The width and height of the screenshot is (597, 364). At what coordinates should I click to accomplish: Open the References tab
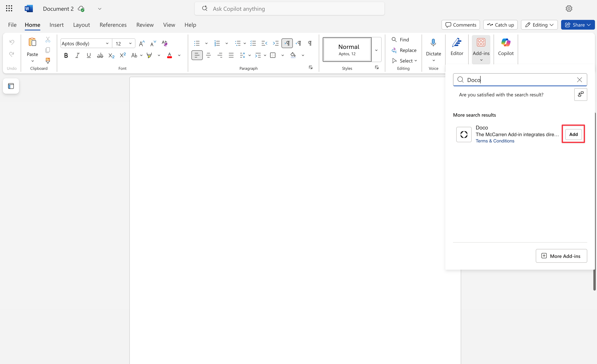click(113, 25)
